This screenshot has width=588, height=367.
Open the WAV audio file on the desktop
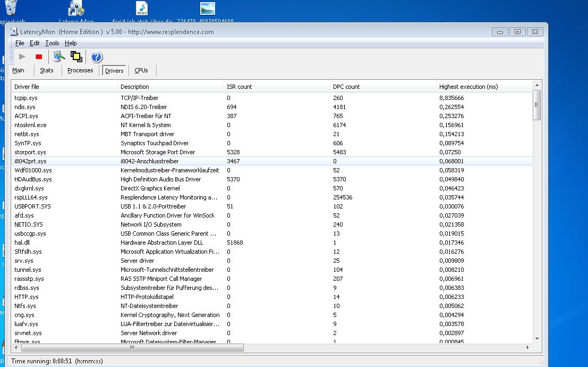click(142, 9)
